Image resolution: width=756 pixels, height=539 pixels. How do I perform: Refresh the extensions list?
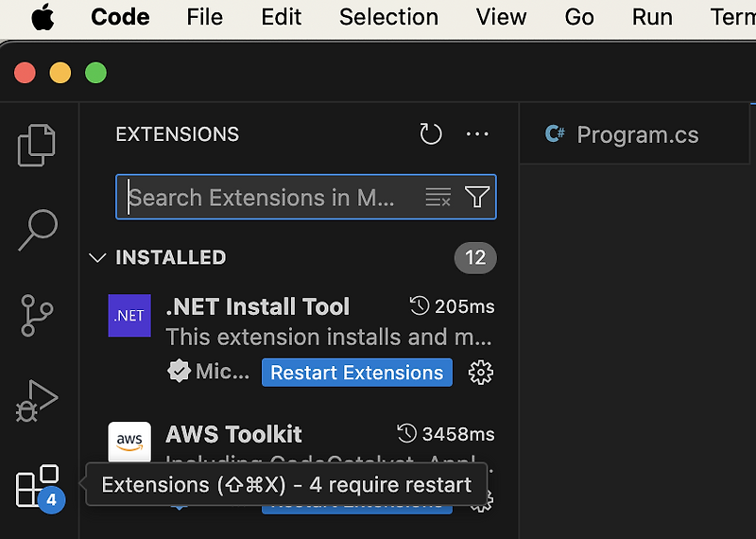(431, 133)
